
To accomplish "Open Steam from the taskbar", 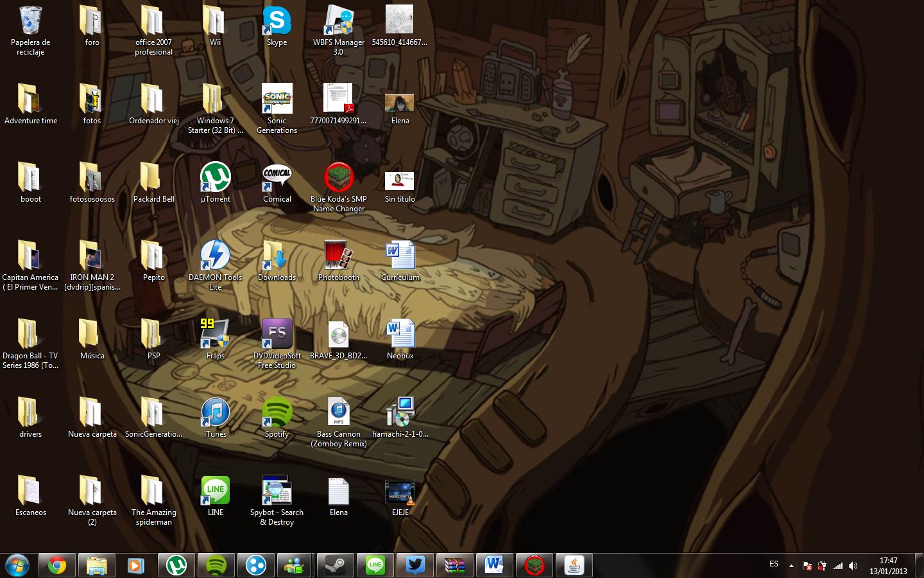I will [336, 566].
